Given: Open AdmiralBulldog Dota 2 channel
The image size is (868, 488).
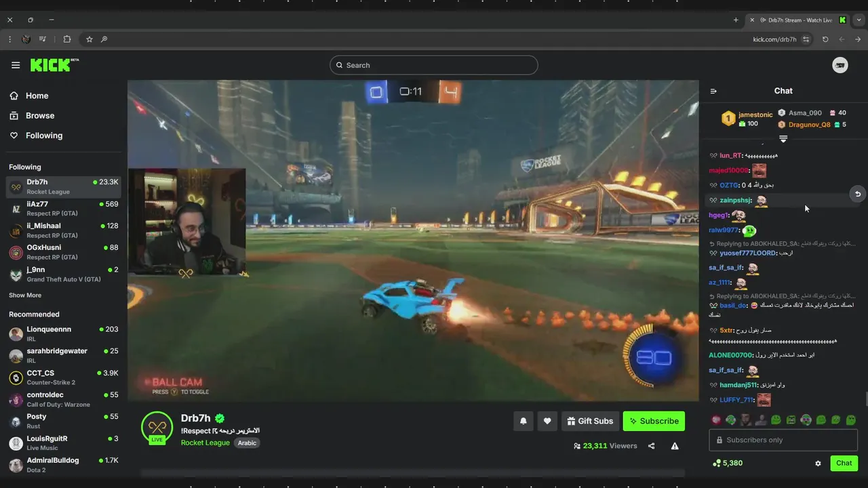Looking at the screenshot, I should tap(64, 465).
